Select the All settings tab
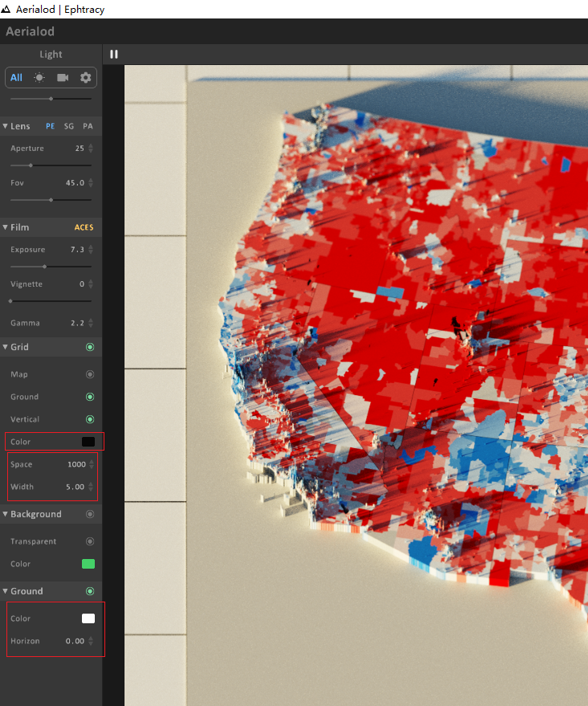Screen dimensions: 588x706 (x=16, y=78)
